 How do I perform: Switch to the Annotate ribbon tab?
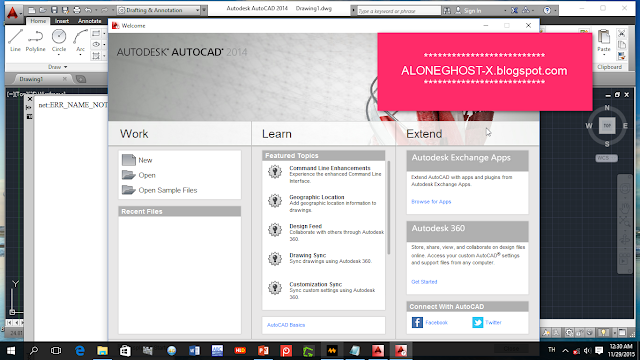(89, 21)
